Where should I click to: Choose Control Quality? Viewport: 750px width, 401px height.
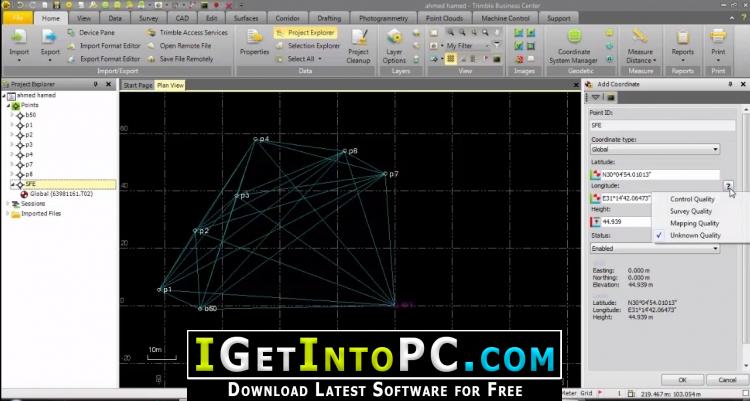[x=692, y=199]
